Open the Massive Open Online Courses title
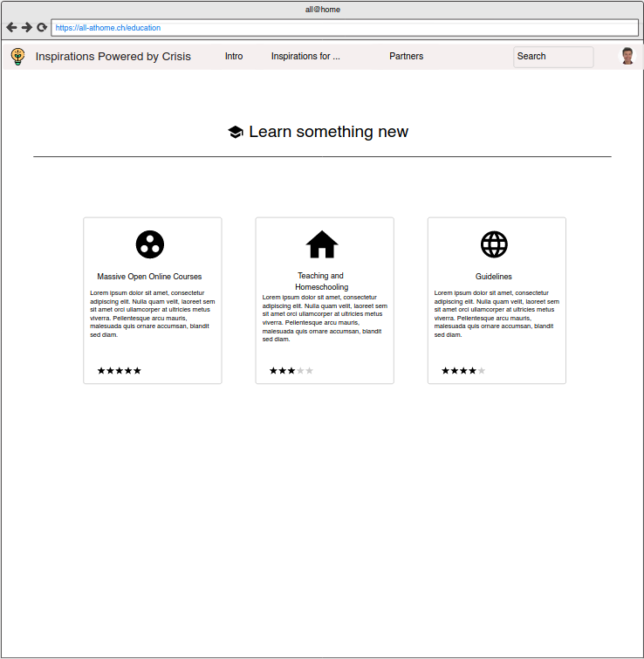The width and height of the screenshot is (644, 659). [149, 277]
